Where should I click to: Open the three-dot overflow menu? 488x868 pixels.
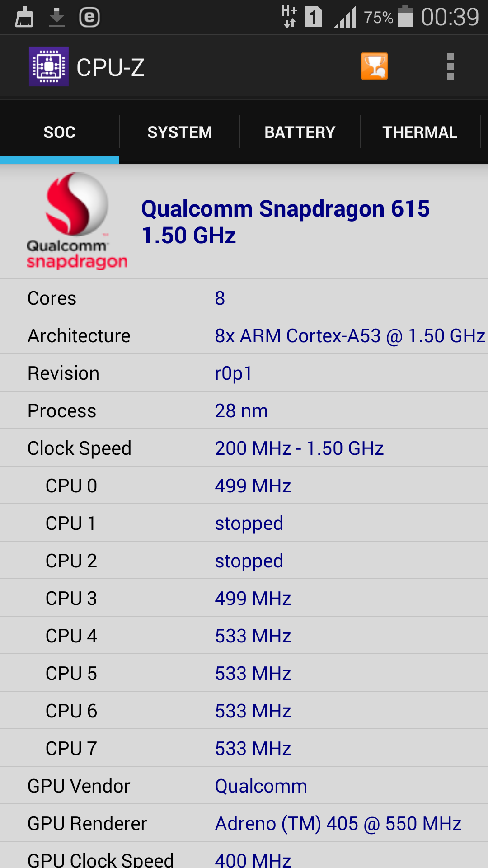coord(450,66)
